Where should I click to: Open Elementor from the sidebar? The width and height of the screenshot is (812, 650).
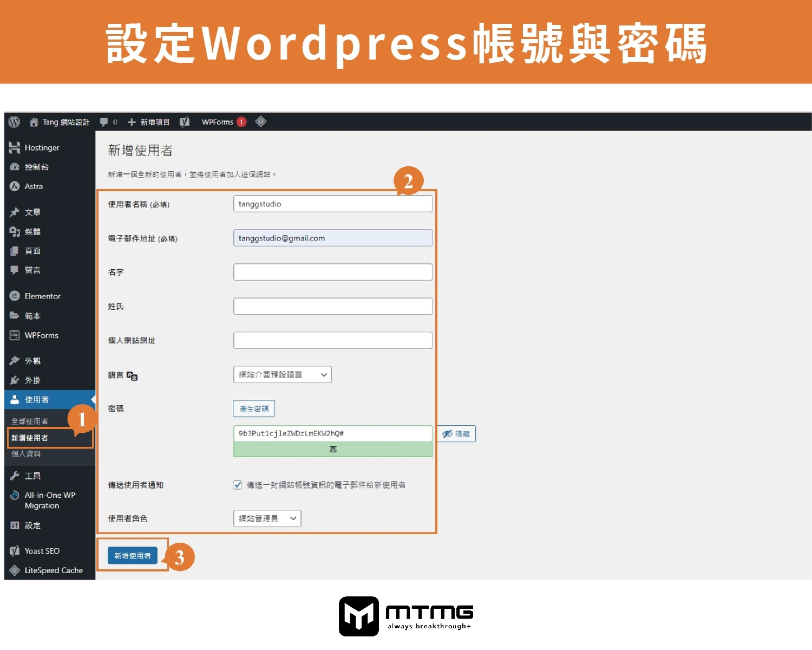pyautogui.click(x=15, y=296)
